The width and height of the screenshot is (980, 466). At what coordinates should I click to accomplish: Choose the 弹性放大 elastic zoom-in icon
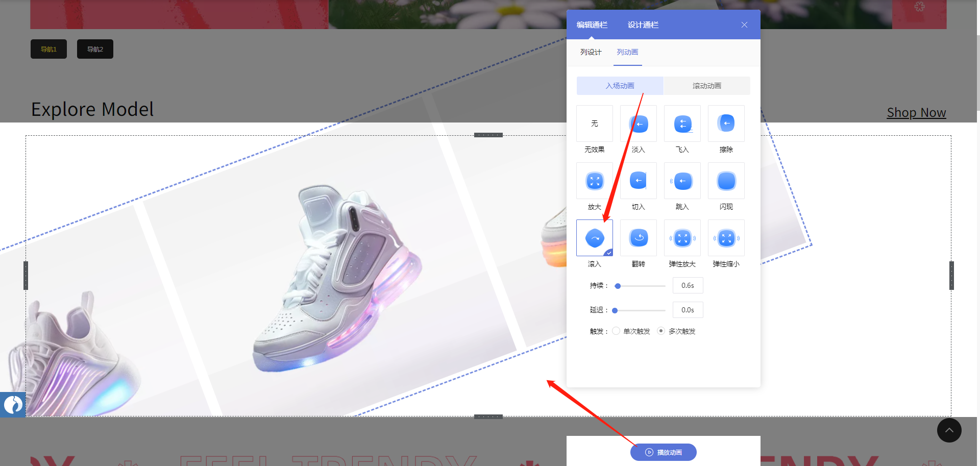(682, 238)
